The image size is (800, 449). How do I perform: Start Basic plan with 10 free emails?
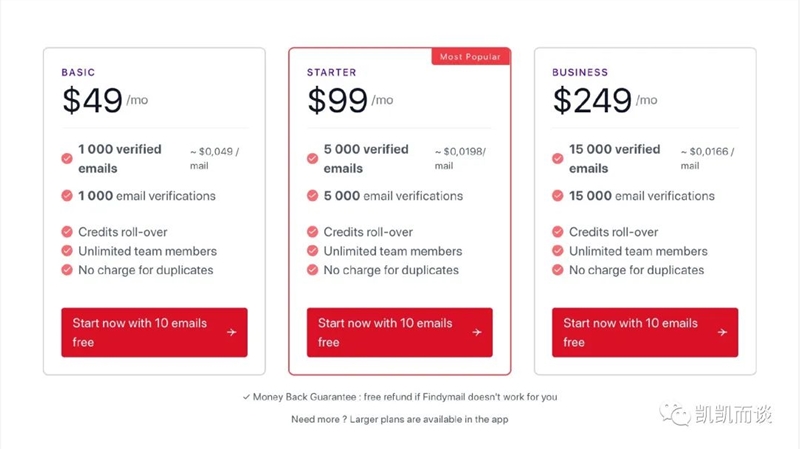[x=154, y=332]
